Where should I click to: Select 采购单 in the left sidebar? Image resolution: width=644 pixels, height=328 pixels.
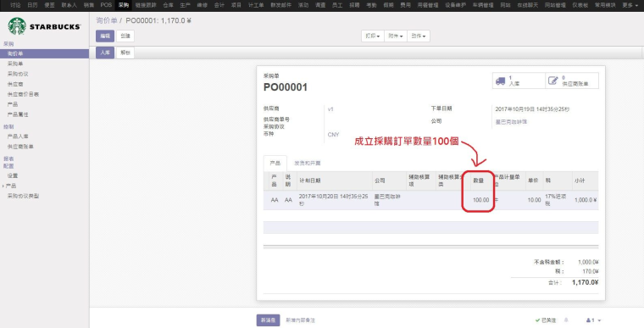click(15, 64)
